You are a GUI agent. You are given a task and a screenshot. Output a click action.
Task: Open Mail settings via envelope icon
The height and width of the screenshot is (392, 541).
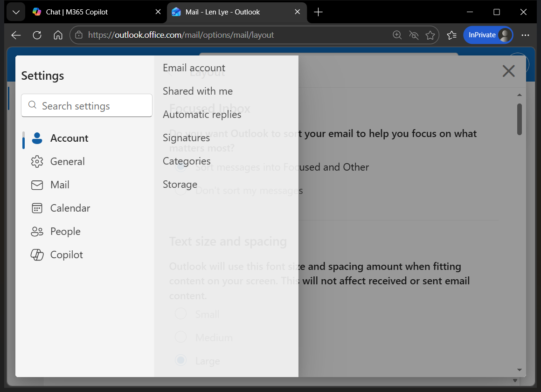(x=37, y=185)
